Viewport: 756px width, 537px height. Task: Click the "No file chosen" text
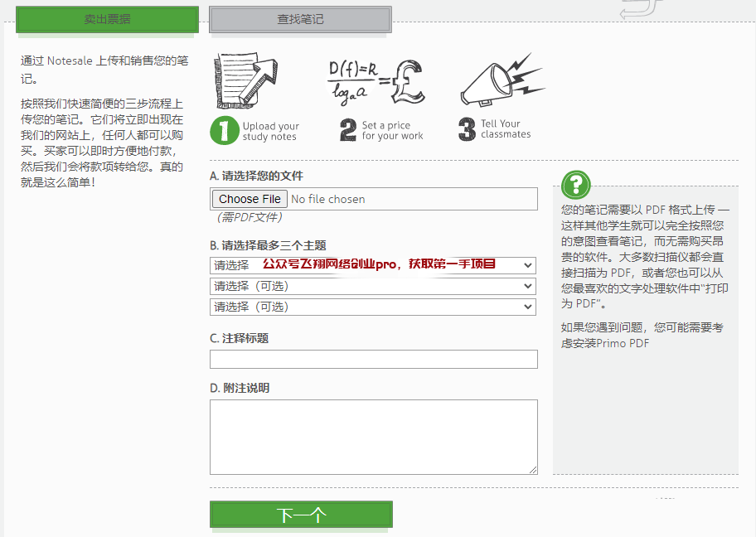tap(328, 199)
